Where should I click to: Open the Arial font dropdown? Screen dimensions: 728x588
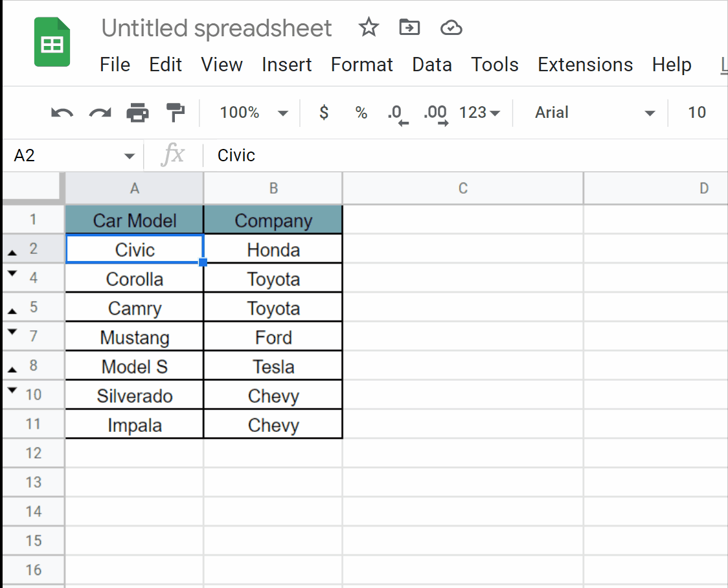[583, 112]
